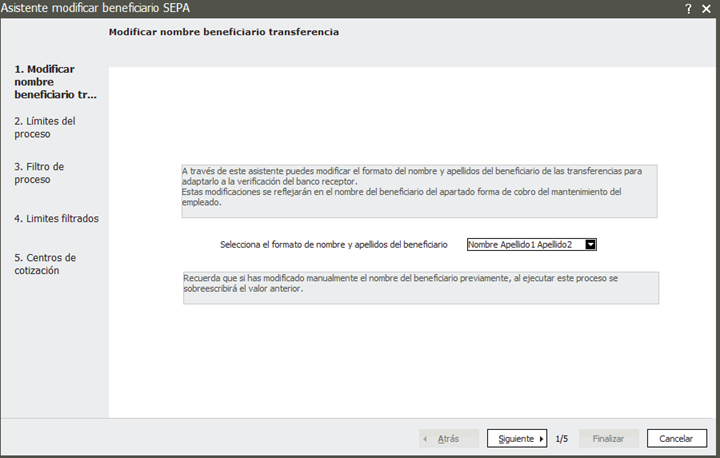Click the Cancelar button
Image resolution: width=720 pixels, height=458 pixels.
(x=676, y=438)
